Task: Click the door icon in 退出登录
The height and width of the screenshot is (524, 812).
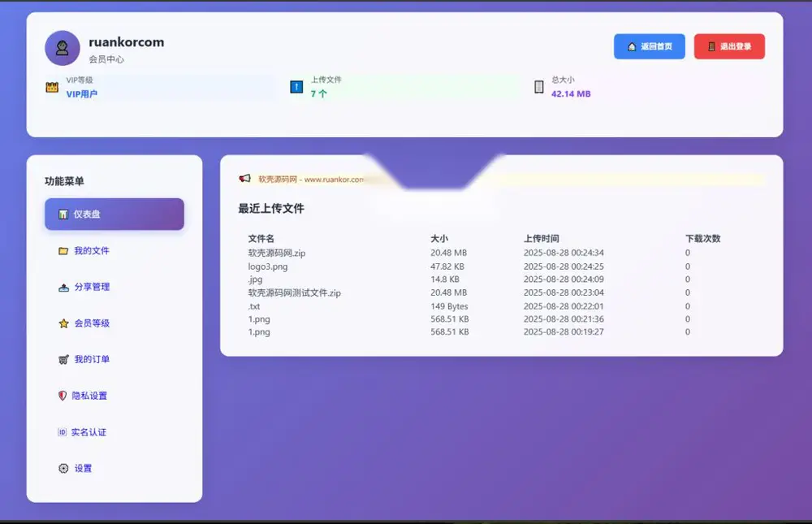Action: (711, 46)
